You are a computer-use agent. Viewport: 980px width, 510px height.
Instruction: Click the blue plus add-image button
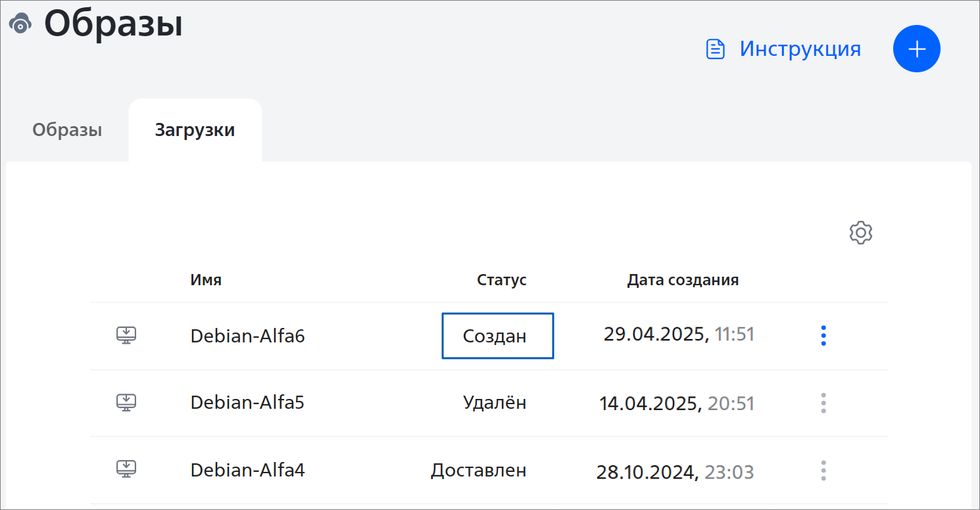coord(917,49)
